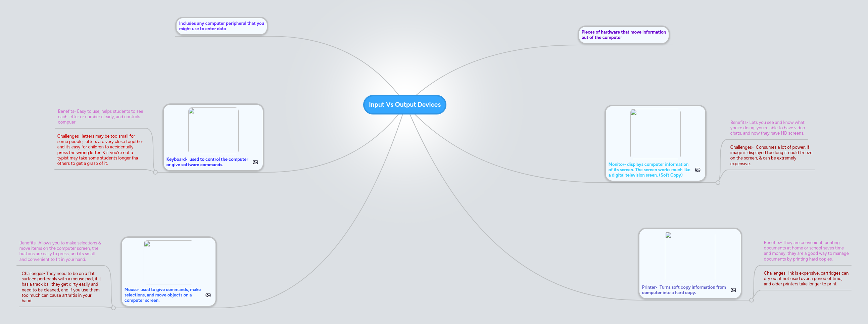Open the image attachment icon on the Printer node
Viewport: 868px width, 324px height.
point(733,290)
